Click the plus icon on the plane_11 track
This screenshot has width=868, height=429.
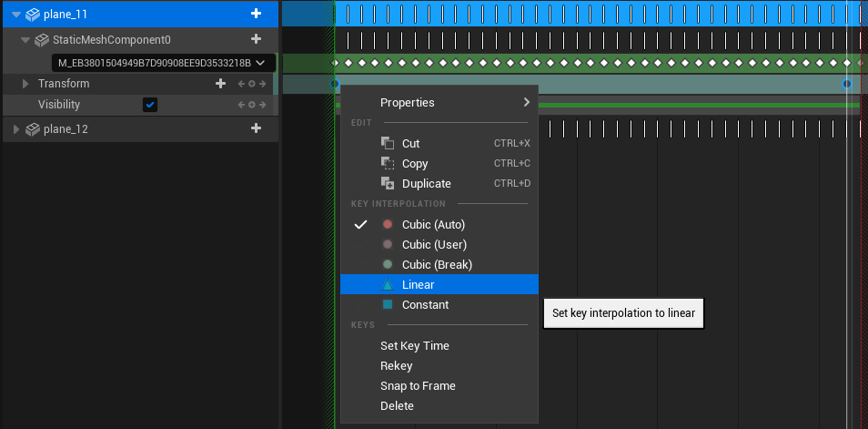coord(256,14)
